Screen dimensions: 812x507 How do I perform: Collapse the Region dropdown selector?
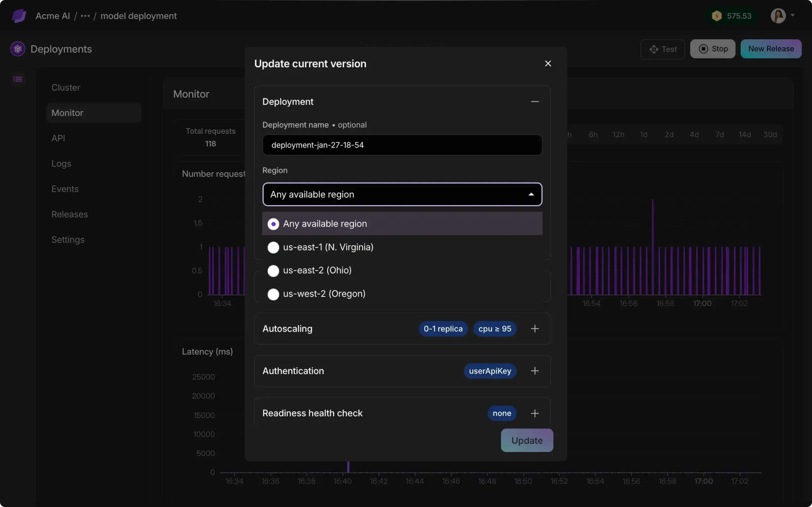coord(402,195)
